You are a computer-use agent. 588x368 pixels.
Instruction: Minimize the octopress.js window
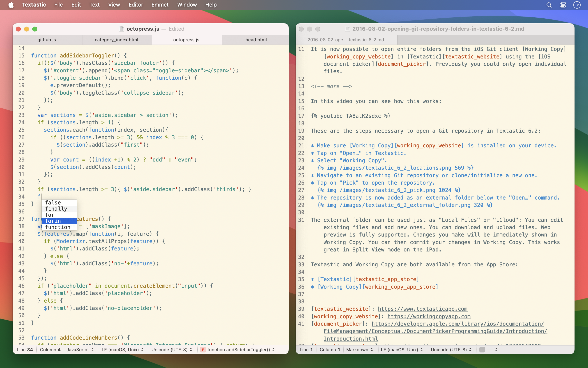pyautogui.click(x=27, y=29)
